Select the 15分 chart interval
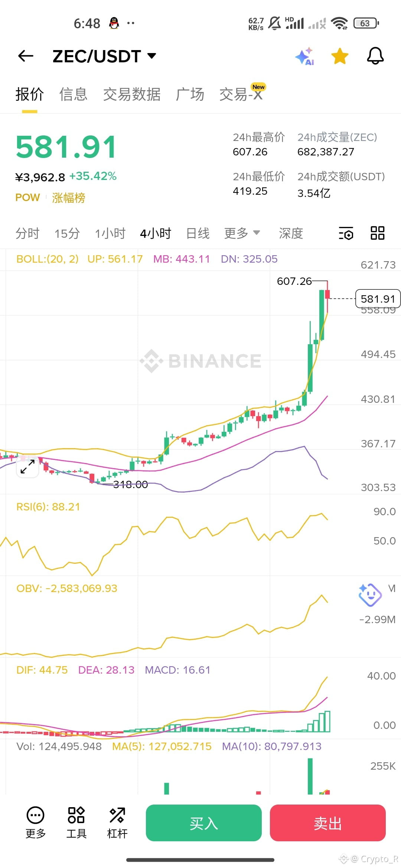The height and width of the screenshot is (868, 401). (x=67, y=233)
